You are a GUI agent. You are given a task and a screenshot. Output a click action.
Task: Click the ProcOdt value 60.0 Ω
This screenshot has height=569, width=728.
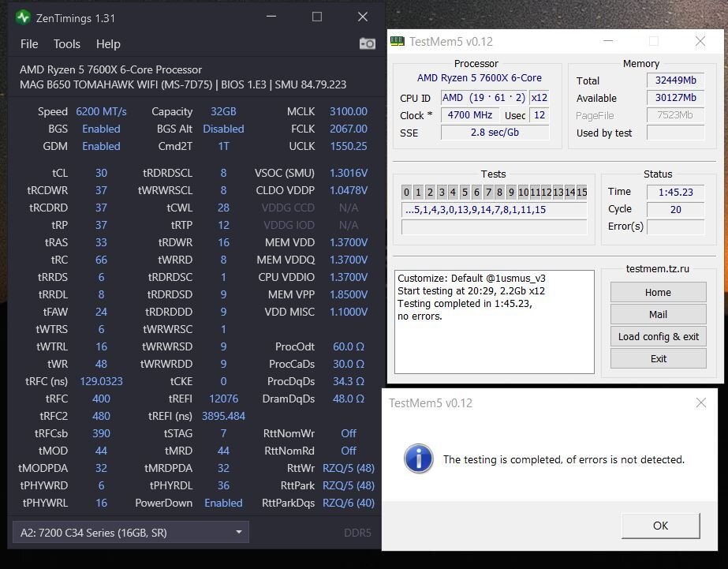(x=348, y=346)
